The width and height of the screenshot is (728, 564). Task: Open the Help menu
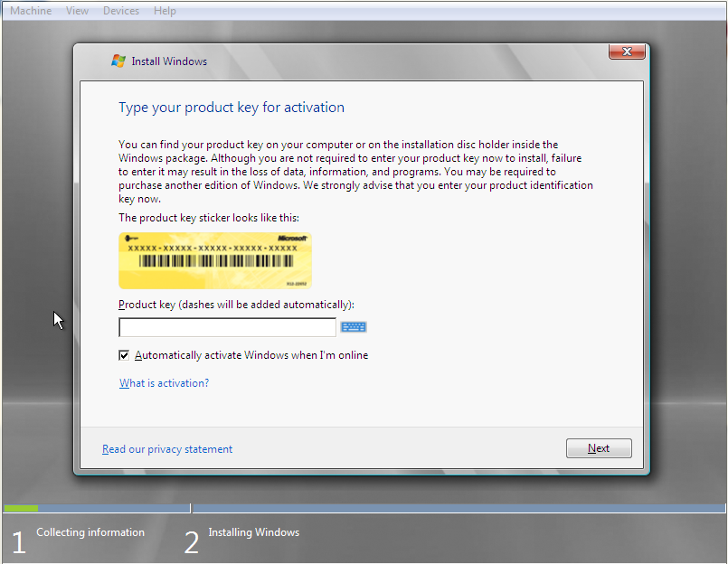(x=165, y=10)
